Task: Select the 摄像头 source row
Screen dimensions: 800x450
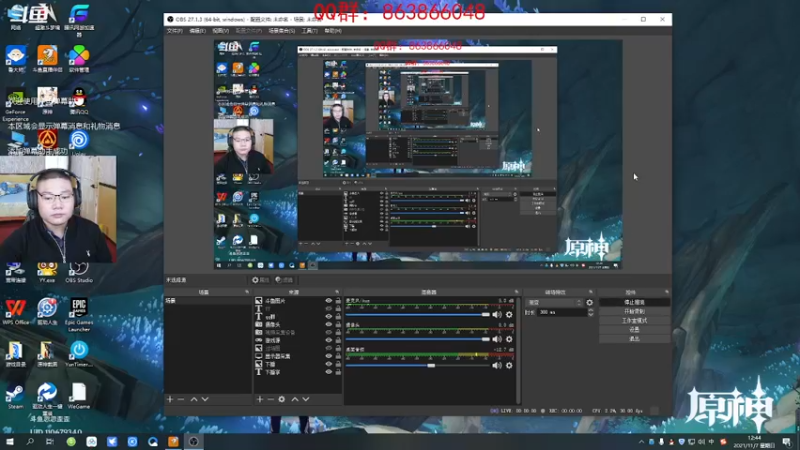Action: click(298, 324)
